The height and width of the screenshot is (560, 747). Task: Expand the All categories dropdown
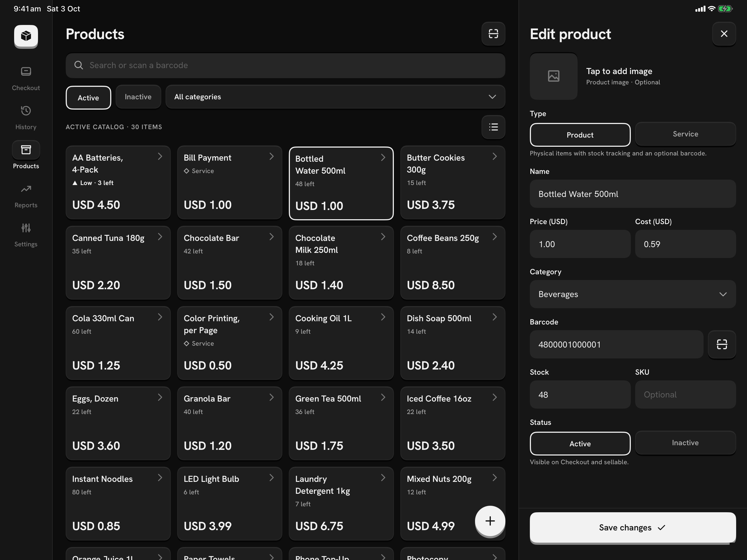point(335,97)
